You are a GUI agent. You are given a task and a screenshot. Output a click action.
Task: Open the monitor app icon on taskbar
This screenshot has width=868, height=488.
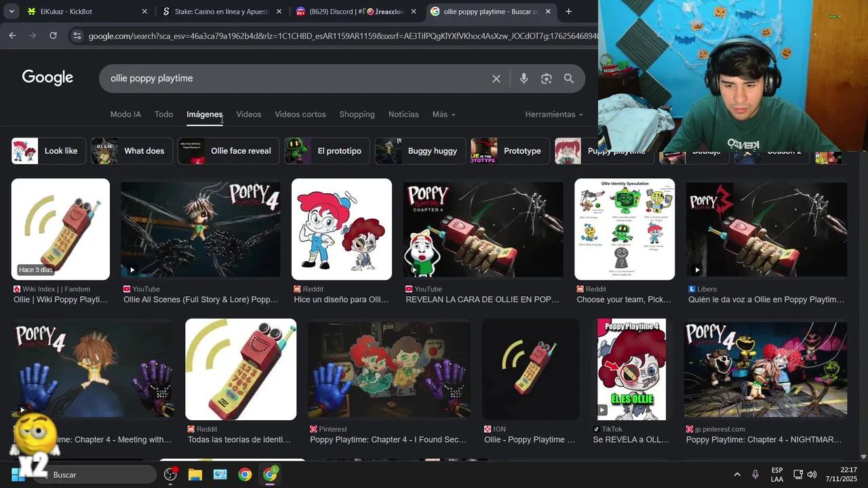click(220, 474)
